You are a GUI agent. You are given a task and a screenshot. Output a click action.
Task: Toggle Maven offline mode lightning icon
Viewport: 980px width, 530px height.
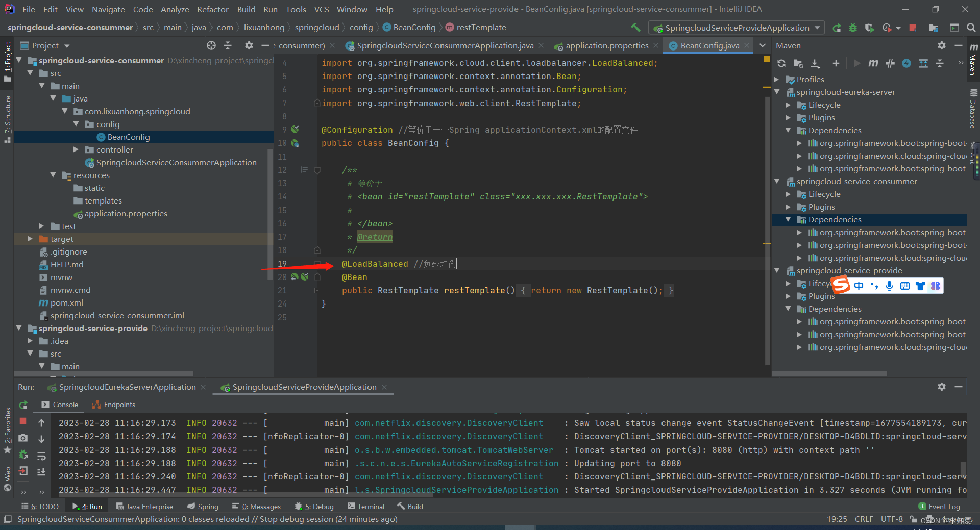click(906, 63)
